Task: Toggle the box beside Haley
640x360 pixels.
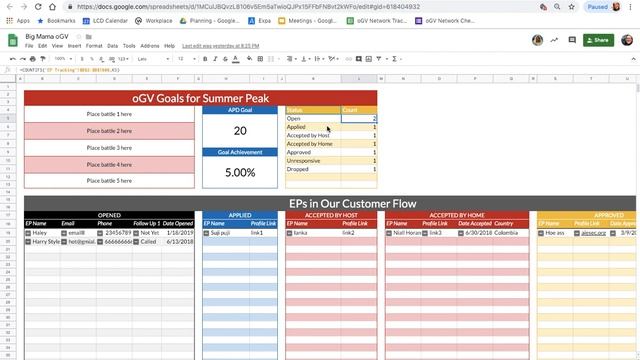Action: click(28, 233)
